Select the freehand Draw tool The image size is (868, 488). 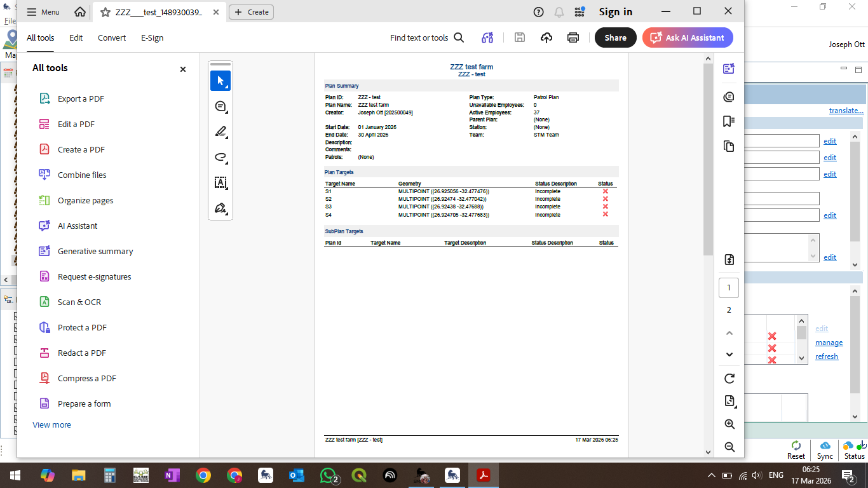220,157
